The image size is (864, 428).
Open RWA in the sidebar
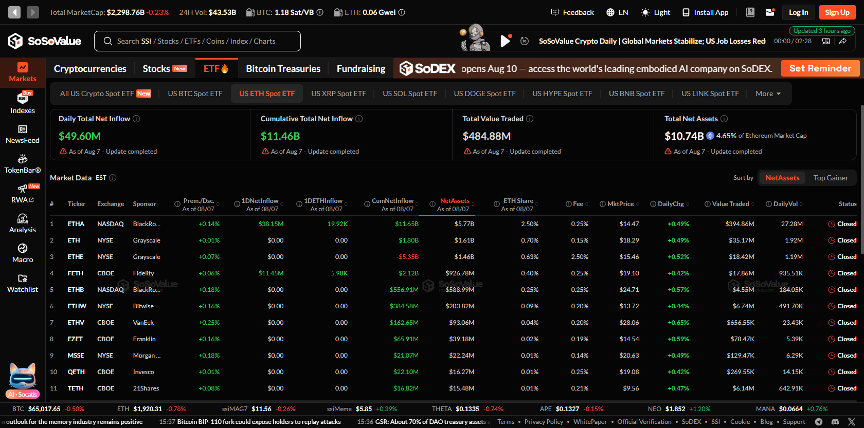click(23, 193)
